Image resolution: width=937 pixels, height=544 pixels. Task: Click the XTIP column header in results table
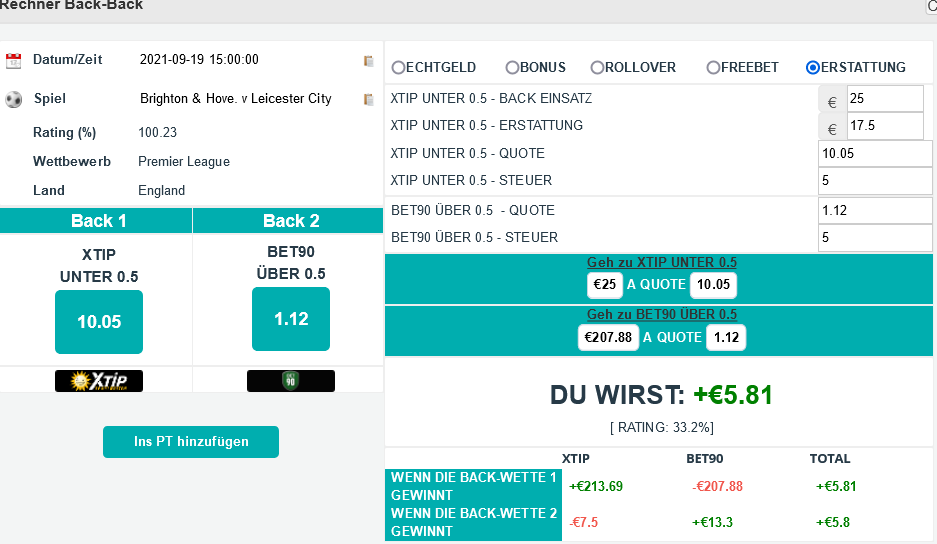575,459
